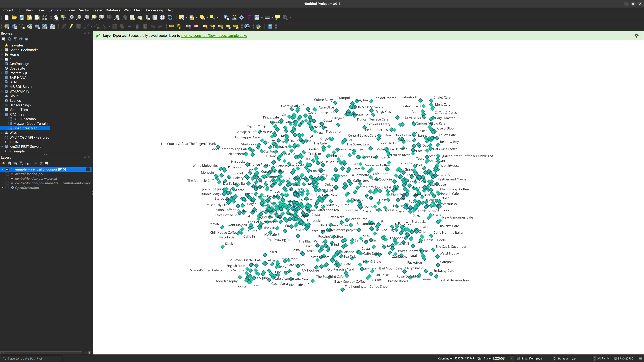Image resolution: width=644 pixels, height=362 pixels.
Task: Open the sample.gpkg exported file link
Action: coord(214,36)
